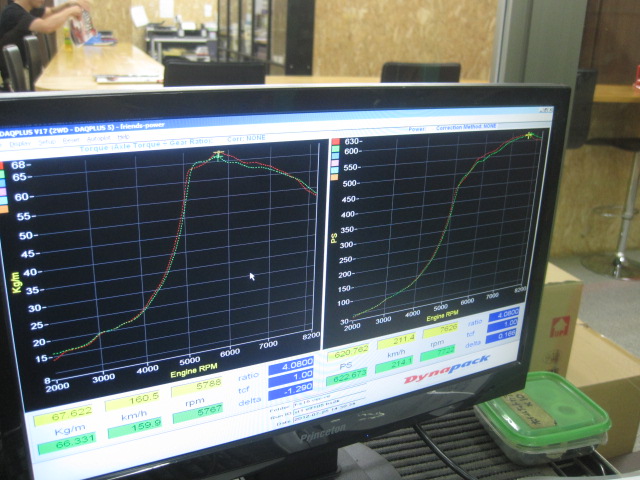
Task: Click the yellow 67.622 Kg/m torque value
Action: tap(63, 417)
